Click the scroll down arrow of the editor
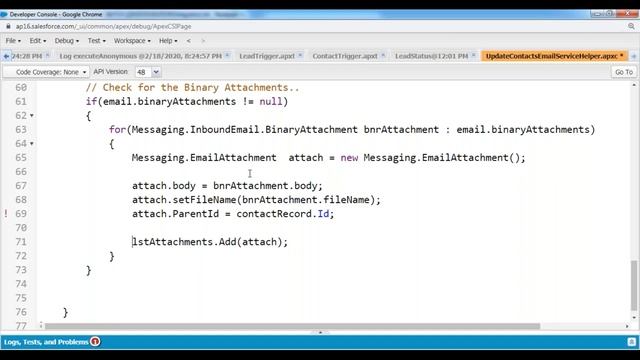This screenshot has height=360, width=640. [633, 317]
